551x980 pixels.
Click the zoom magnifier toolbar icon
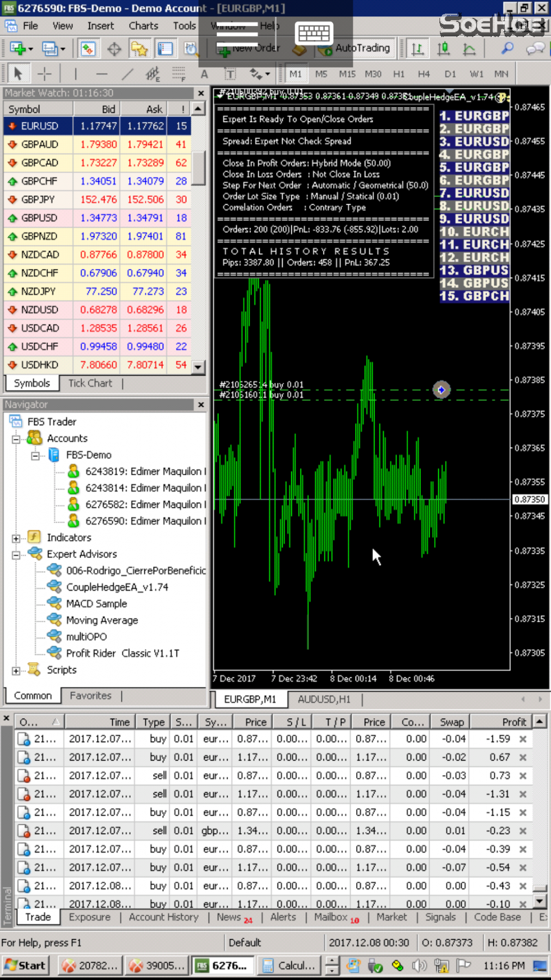[x=507, y=48]
